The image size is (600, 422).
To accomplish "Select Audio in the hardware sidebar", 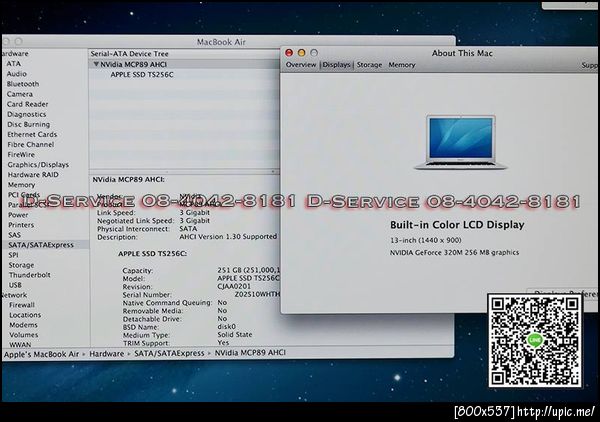I will coord(16,74).
